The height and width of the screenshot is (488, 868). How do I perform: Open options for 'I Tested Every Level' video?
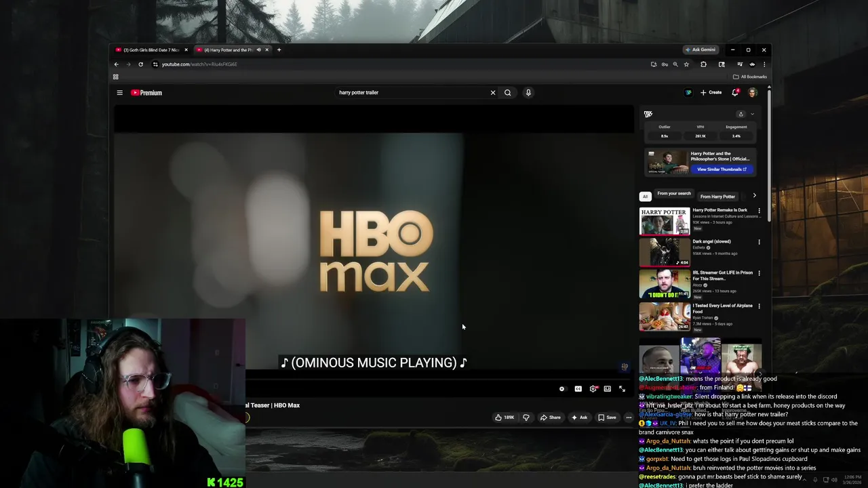(x=759, y=306)
